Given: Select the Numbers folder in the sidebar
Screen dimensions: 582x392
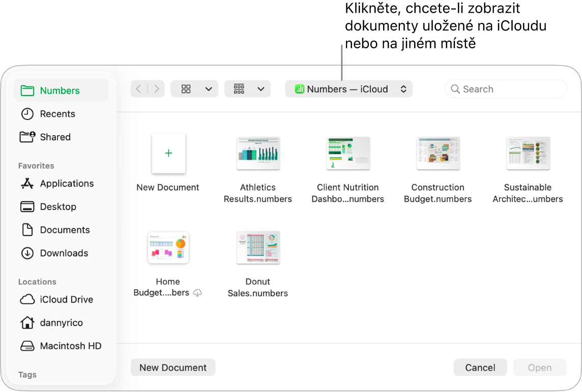Looking at the screenshot, I should coord(59,90).
